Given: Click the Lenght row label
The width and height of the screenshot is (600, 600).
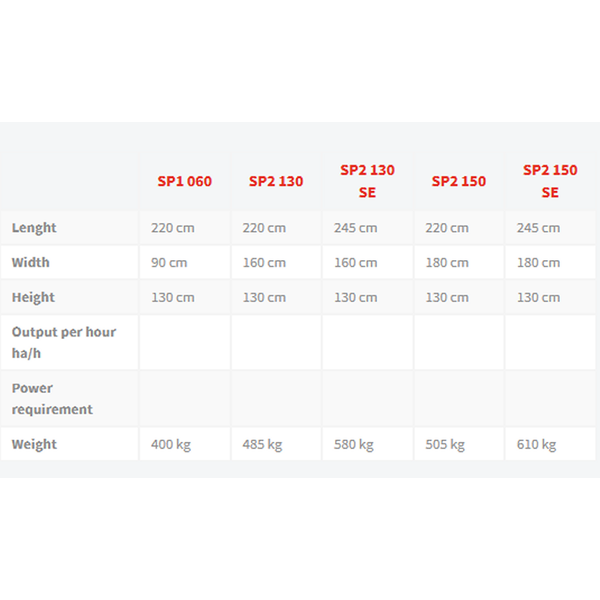Looking at the screenshot, I should (x=34, y=228).
